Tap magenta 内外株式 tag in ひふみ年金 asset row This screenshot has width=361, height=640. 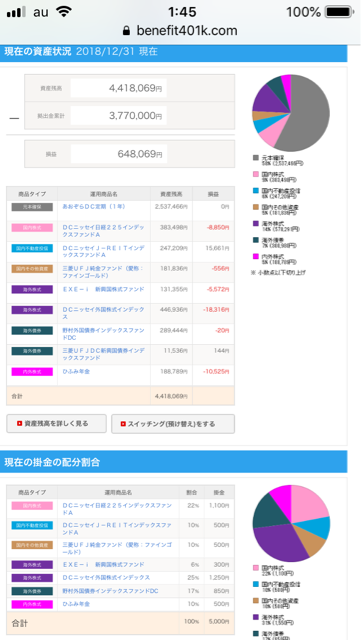pyautogui.click(x=32, y=372)
